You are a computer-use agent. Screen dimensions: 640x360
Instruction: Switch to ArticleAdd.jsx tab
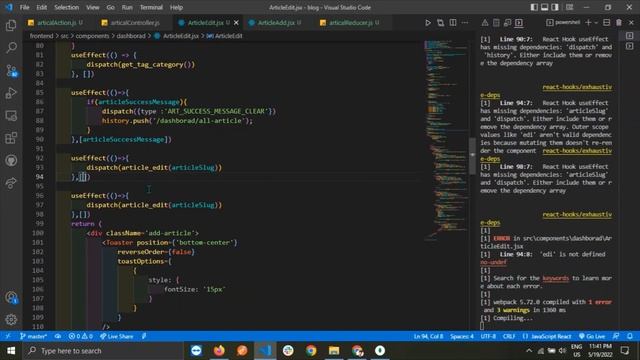click(275, 23)
